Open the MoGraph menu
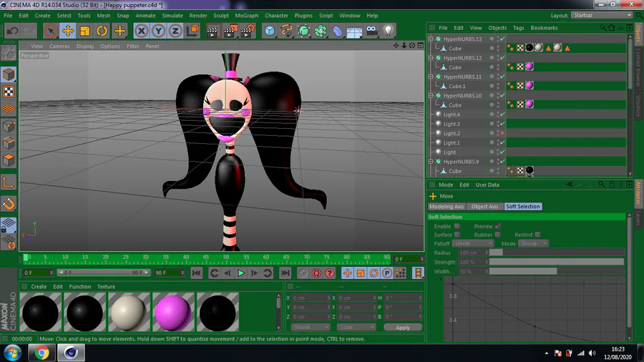 [246, 16]
